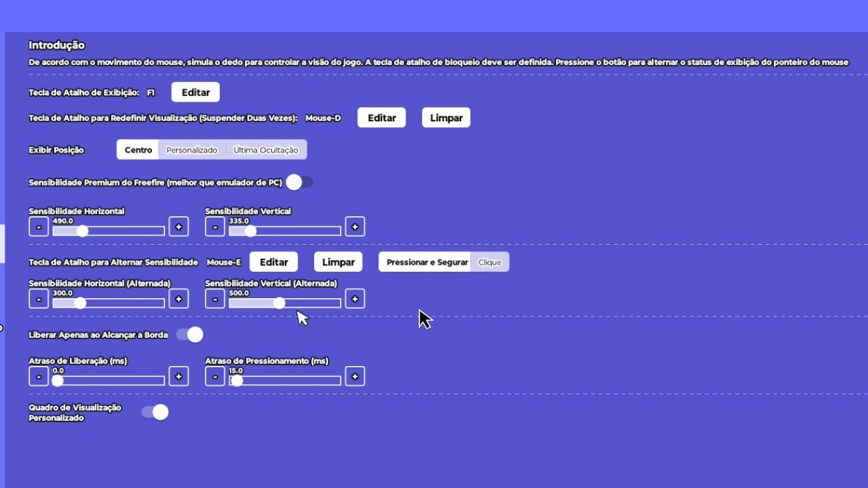Decrease Atraso de Pressionamento (ms) value
The height and width of the screenshot is (488, 868).
tap(215, 376)
